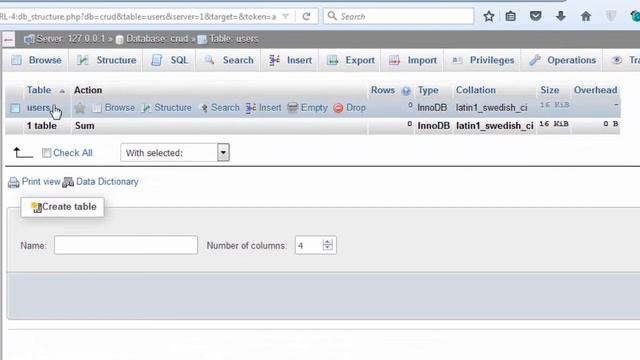The width and height of the screenshot is (640, 360).
Task: Tick the users row checkbox
Action: click(x=15, y=108)
